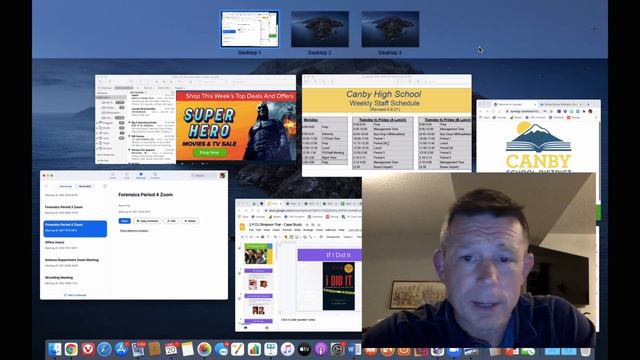
Task: Open the Apple TV app in Dock
Action: [304, 349]
